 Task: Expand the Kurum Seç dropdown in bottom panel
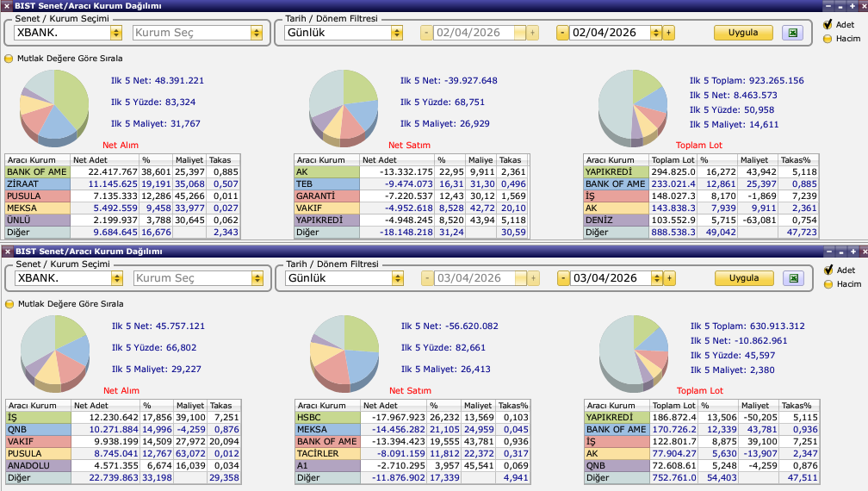pyautogui.click(x=256, y=278)
